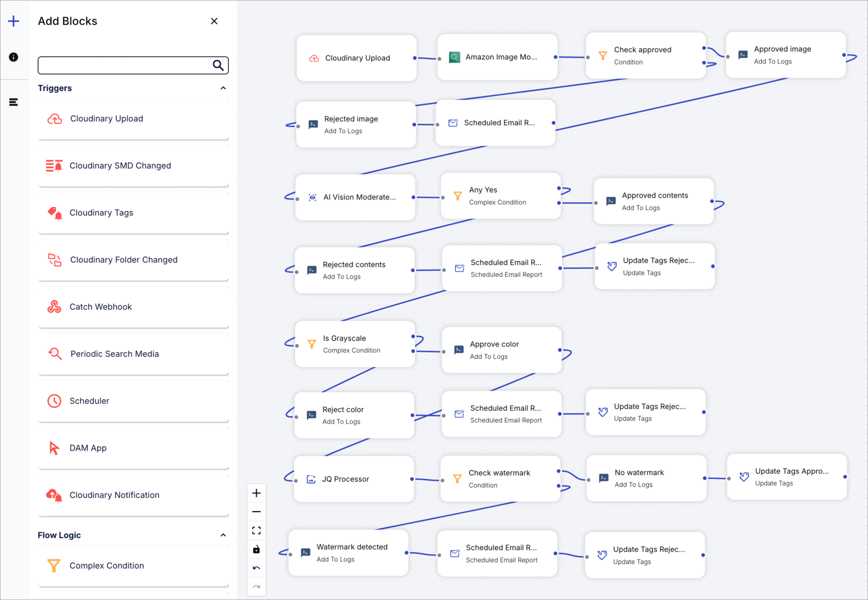Image resolution: width=868 pixels, height=600 pixels.
Task: Click the redo arrow button
Action: (257, 586)
